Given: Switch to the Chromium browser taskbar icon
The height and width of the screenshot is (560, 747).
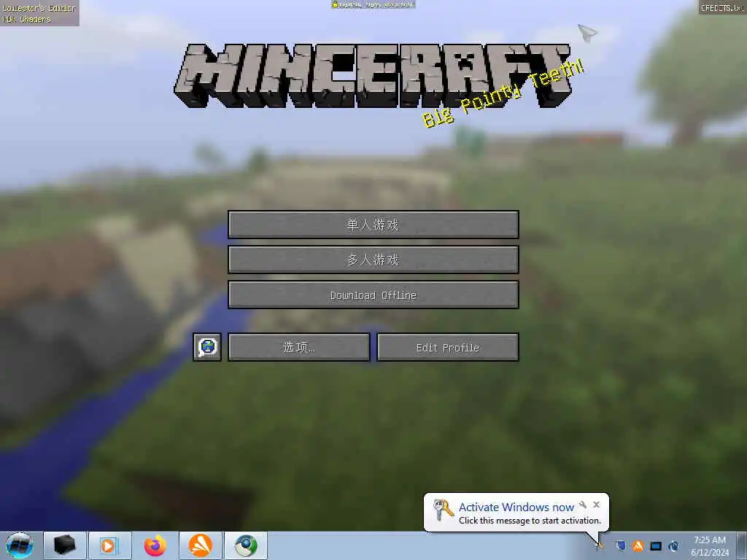Looking at the screenshot, I should 246,545.
